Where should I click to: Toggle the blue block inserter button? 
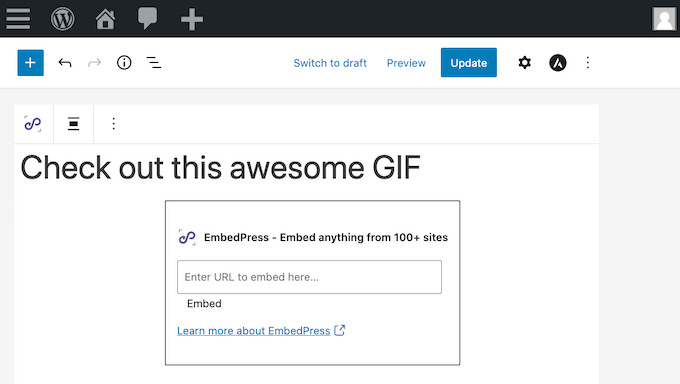30,63
